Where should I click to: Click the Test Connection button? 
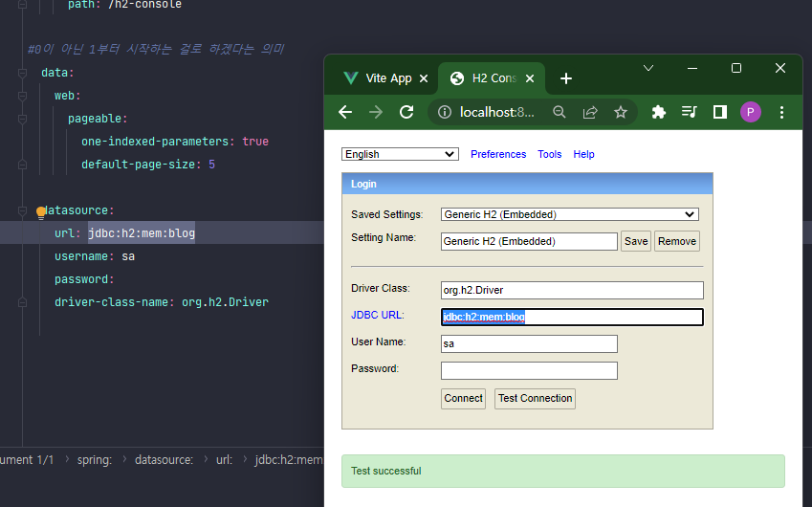pos(535,398)
